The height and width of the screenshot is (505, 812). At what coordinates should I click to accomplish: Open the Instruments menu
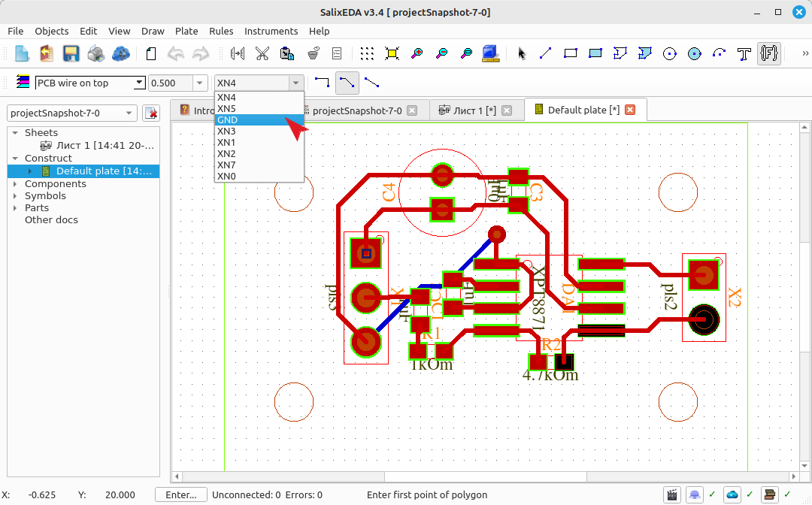coord(271,31)
